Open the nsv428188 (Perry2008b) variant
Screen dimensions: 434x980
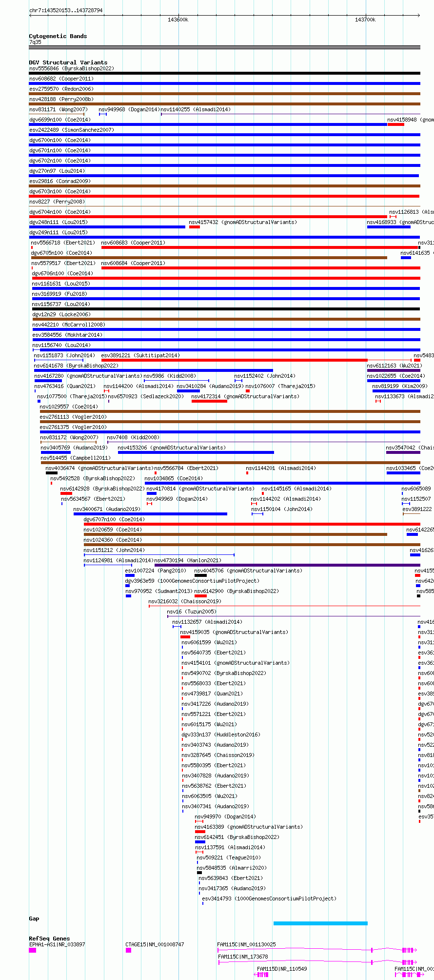[x=61, y=99]
